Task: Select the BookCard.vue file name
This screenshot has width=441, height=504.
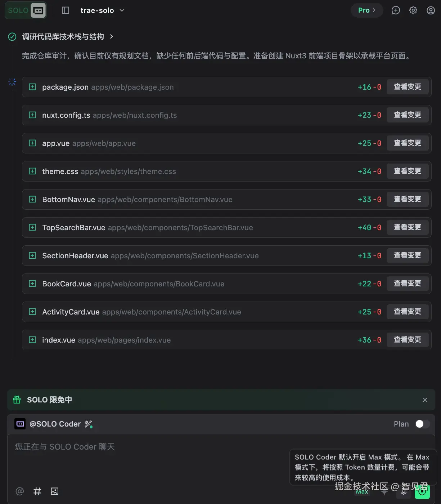Action: click(67, 284)
